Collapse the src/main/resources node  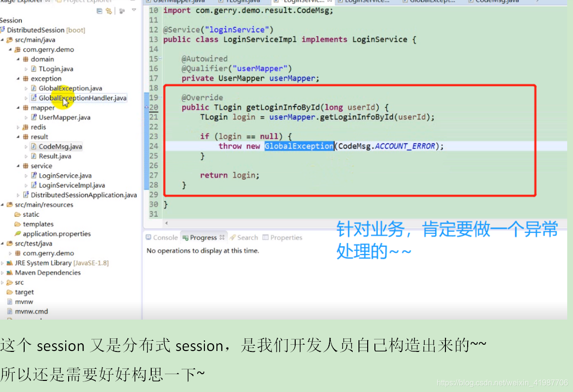click(2, 205)
